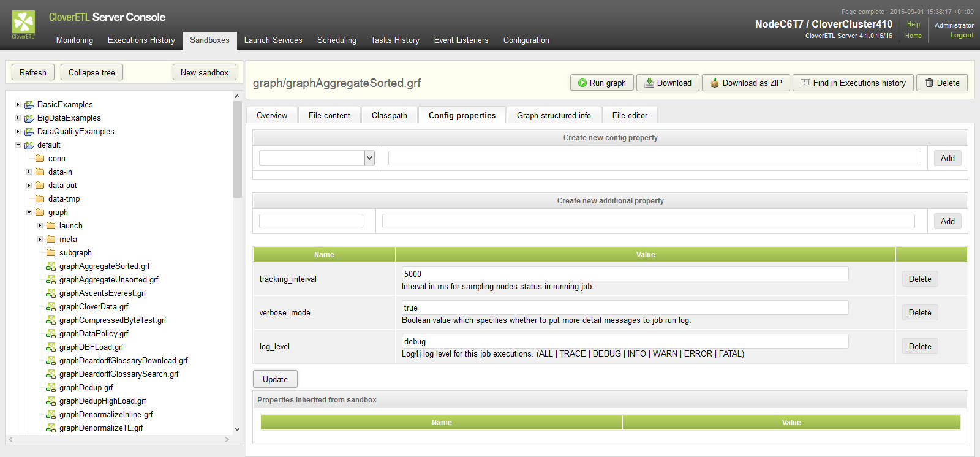Switch to the File editor tab
Screen dimensions: 980x457
[630, 115]
